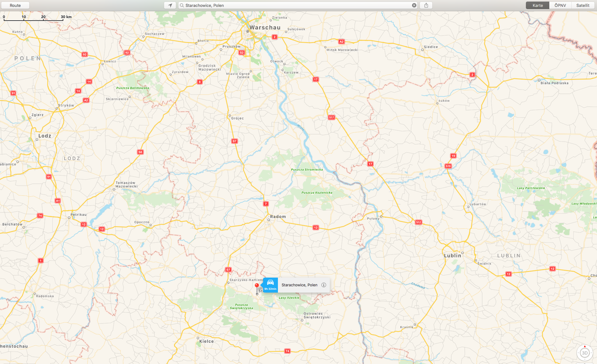Image resolution: width=597 pixels, height=364 pixels.
Task: Switch to ÖPNV transit view
Action: point(560,5)
